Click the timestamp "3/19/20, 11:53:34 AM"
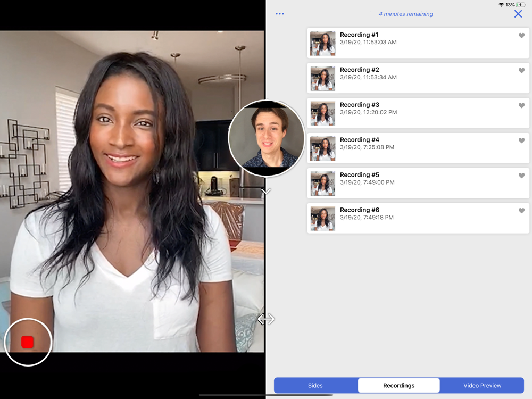The width and height of the screenshot is (532, 399). point(368,77)
